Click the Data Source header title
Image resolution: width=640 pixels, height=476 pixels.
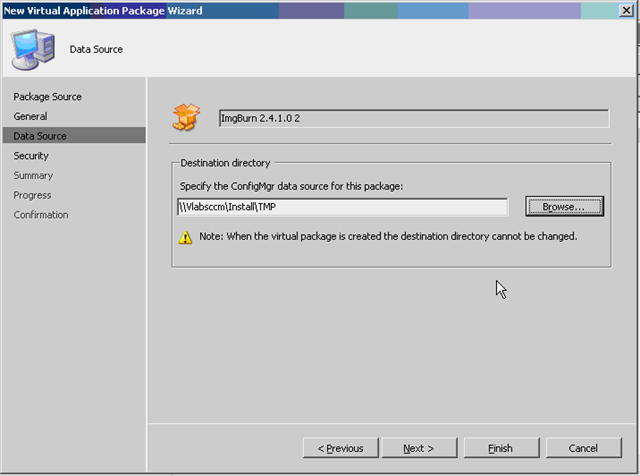pos(96,49)
